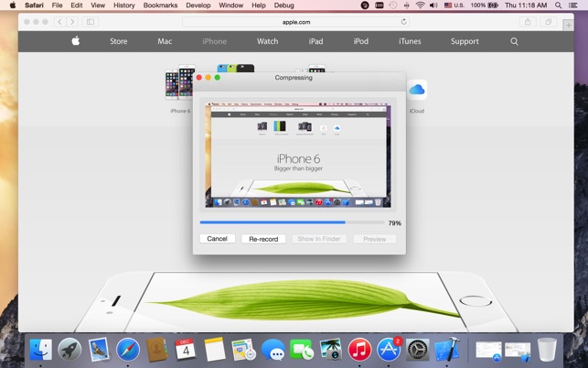Launch Launchpad rocket icon in Dock
Screen dimensions: 588x368
click(69, 350)
